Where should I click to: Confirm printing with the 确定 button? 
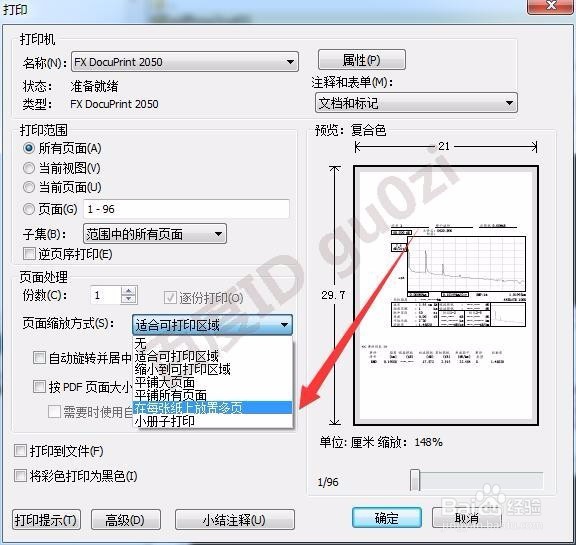[387, 517]
